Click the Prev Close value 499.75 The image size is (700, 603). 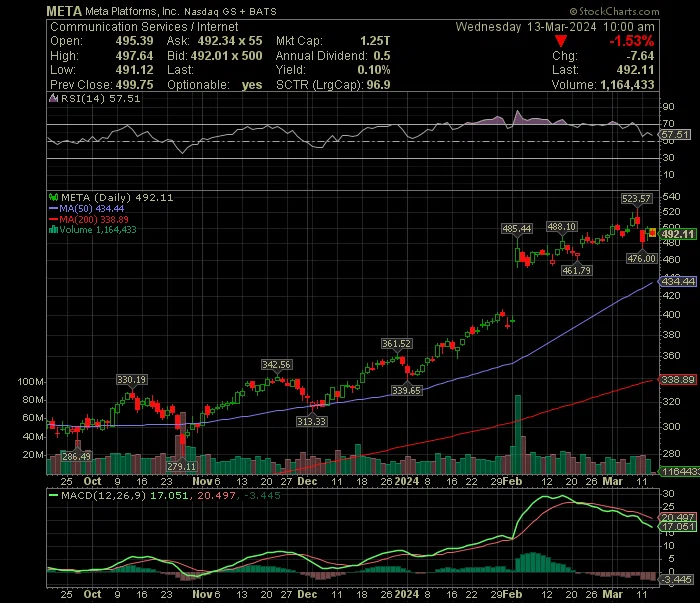(x=134, y=85)
